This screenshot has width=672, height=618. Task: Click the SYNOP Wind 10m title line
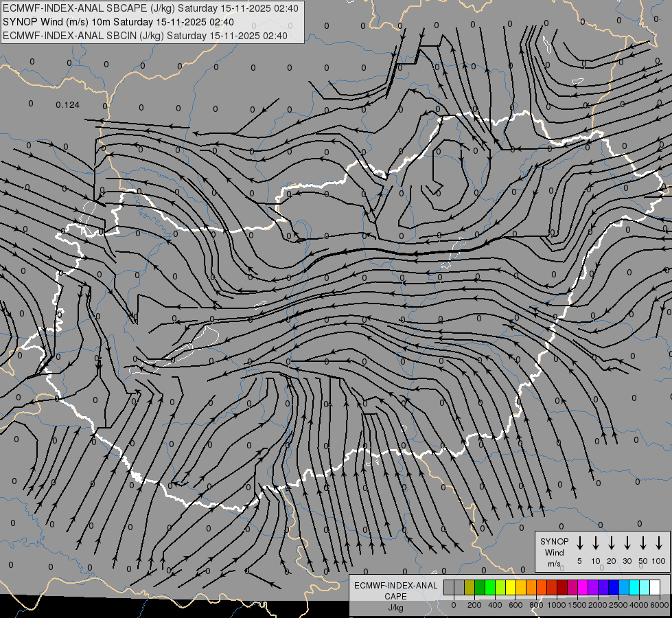[x=118, y=22]
